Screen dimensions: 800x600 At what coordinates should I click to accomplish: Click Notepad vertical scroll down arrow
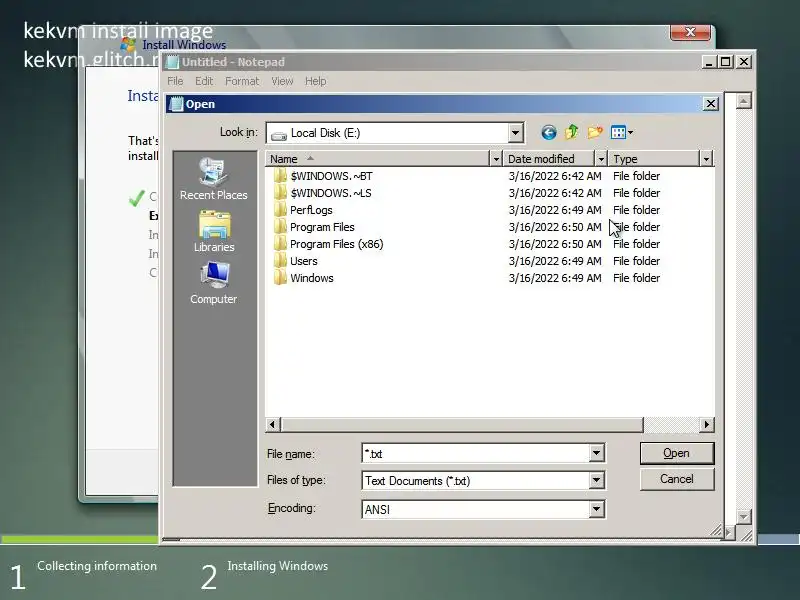[744, 517]
